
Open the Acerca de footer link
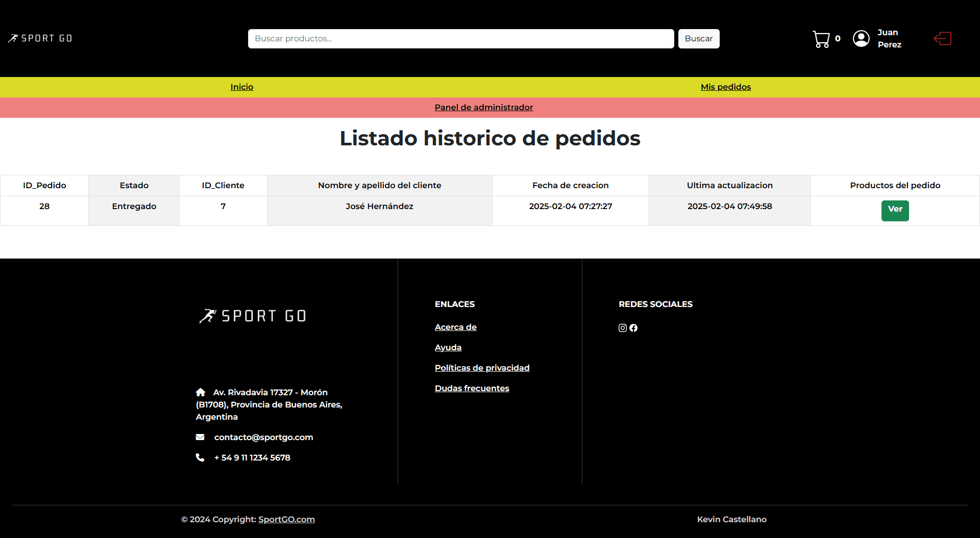455,327
